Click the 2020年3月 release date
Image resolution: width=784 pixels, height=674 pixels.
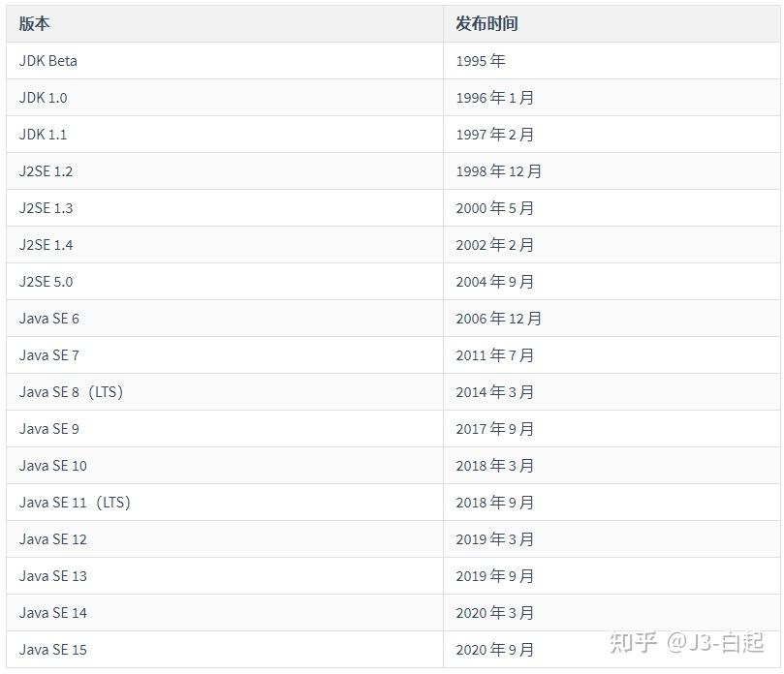495,613
